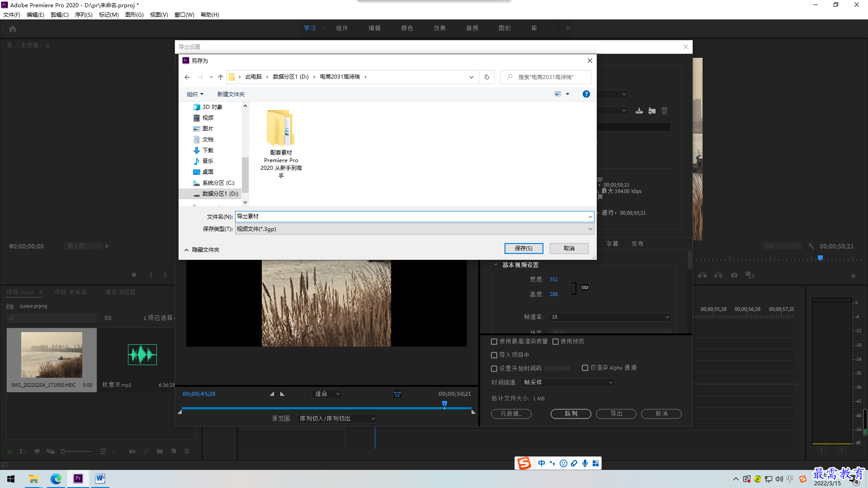Toggle 使用预览 checkbox

(x=556, y=342)
